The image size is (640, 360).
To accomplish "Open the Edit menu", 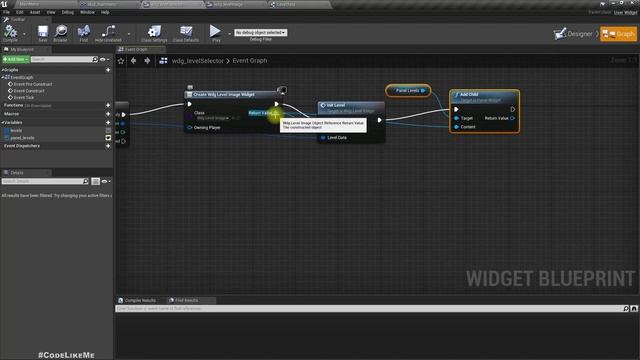I will coord(20,12).
